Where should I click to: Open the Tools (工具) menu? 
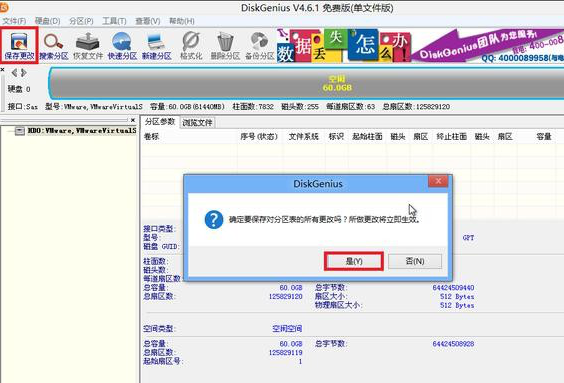point(114,21)
